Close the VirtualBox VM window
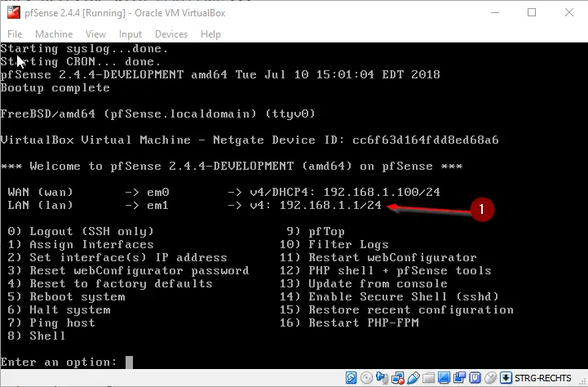The height and width of the screenshot is (387, 588). coord(569,12)
